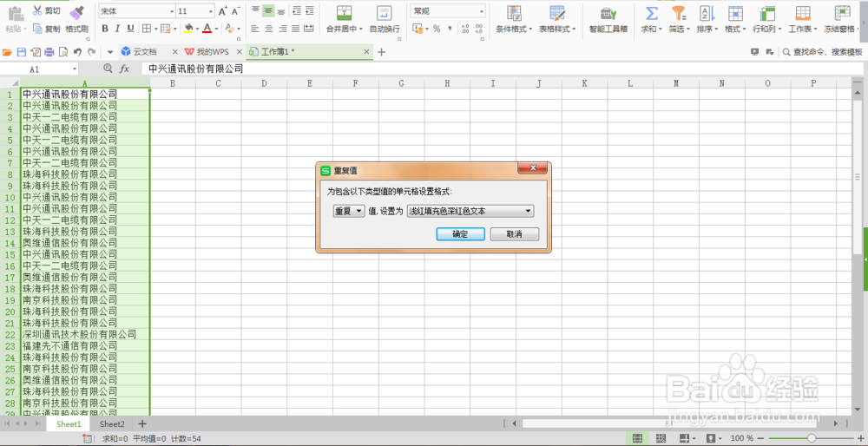Click the formula bar text field
This screenshot has width=868, height=446.
coord(503,69)
